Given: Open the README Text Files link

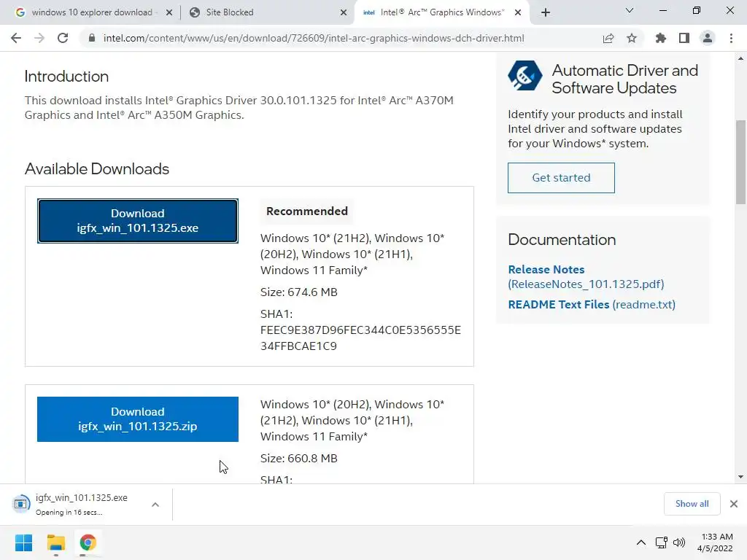Looking at the screenshot, I should click(x=592, y=304).
